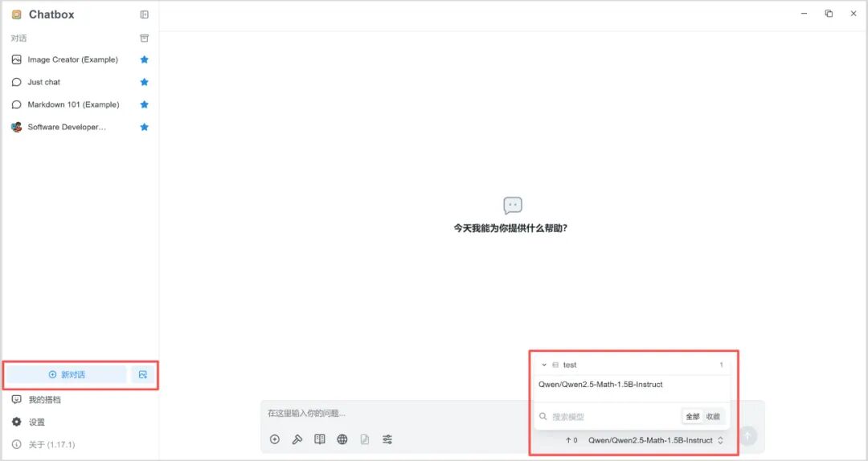Screen dimensions: 868x461
Task: Unstar the Just chat conversation
Action: pos(144,82)
